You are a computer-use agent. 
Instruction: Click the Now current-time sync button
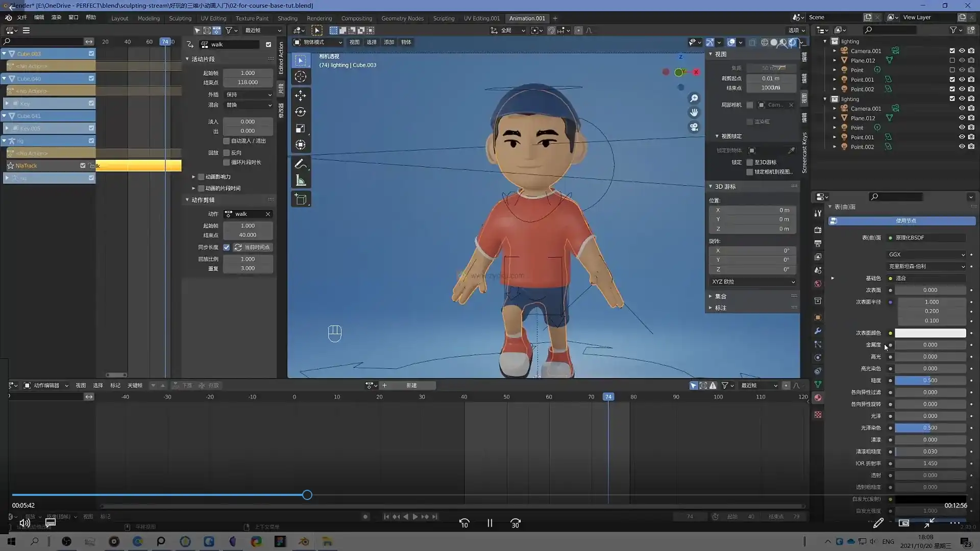pyautogui.click(x=253, y=247)
